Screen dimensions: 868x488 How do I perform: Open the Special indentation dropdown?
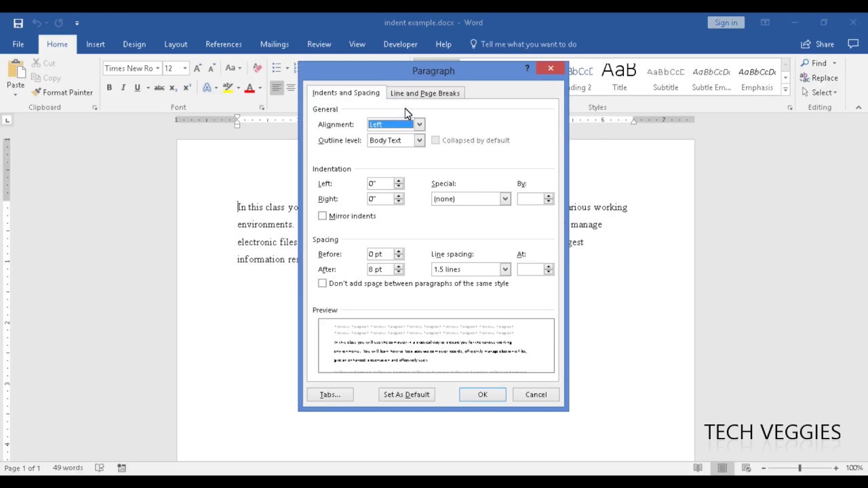(x=505, y=199)
